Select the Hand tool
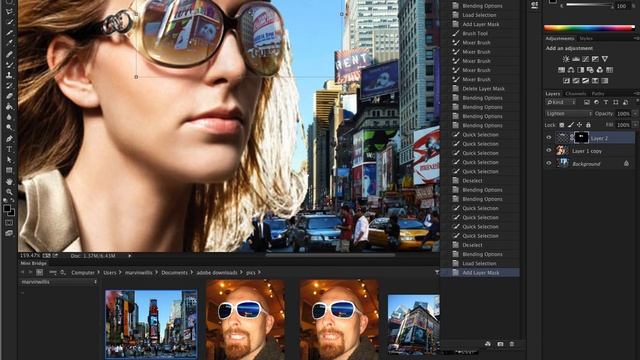 [x=9, y=182]
